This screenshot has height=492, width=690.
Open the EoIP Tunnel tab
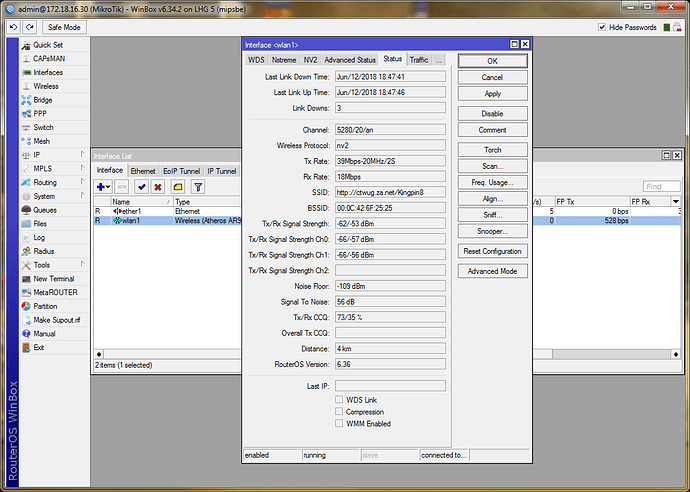click(181, 171)
